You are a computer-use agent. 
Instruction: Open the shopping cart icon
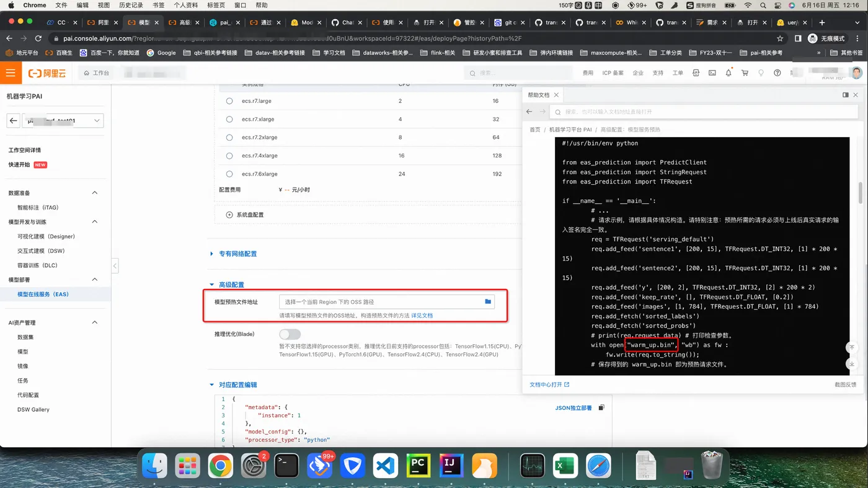(x=745, y=73)
